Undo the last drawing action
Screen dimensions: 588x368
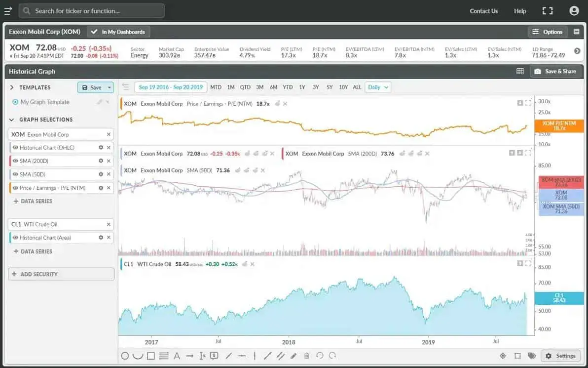(x=320, y=356)
